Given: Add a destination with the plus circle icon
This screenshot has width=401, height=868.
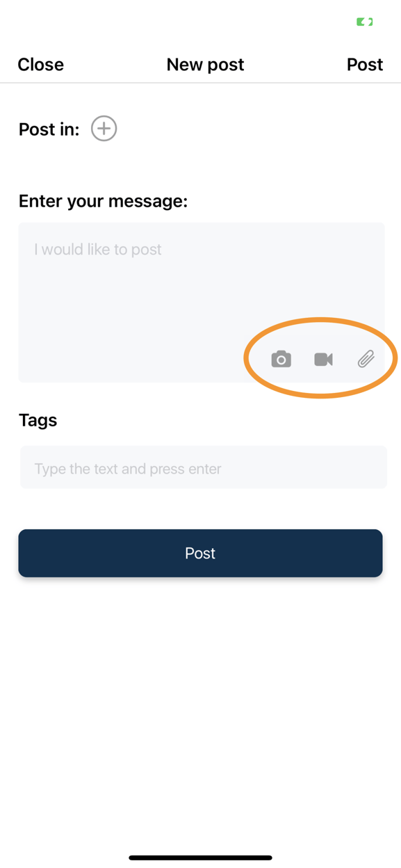Looking at the screenshot, I should pyautogui.click(x=104, y=129).
